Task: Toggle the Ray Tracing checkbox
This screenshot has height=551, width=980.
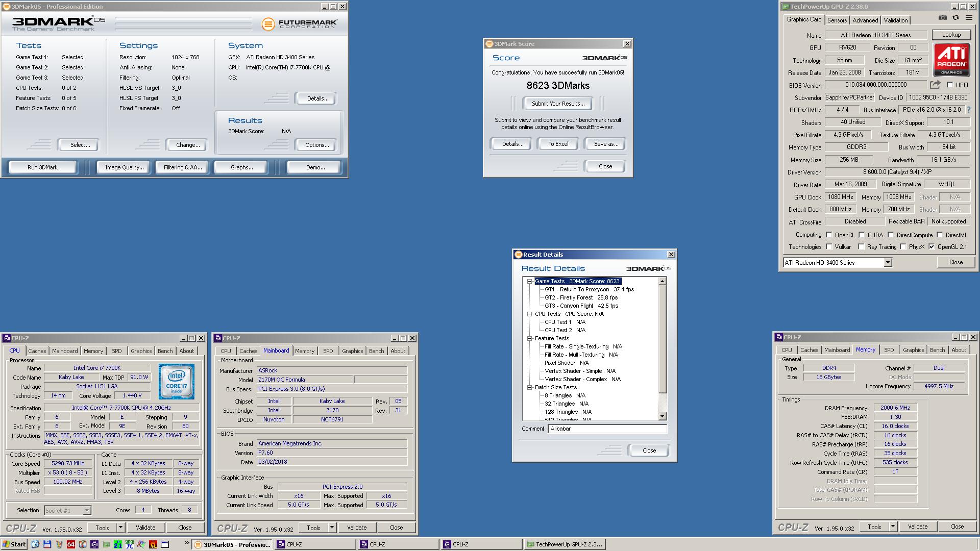Action: [x=861, y=247]
